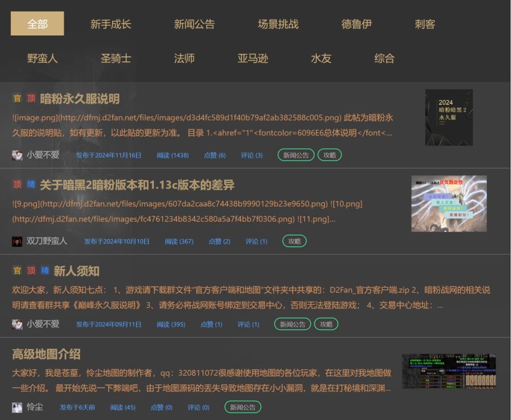
Task: Open the 亚马逊 category tab
Action: [253, 58]
